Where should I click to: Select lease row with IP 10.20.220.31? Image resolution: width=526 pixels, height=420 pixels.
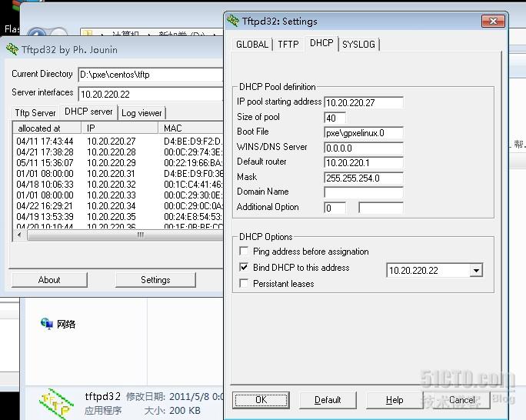[x=118, y=173]
